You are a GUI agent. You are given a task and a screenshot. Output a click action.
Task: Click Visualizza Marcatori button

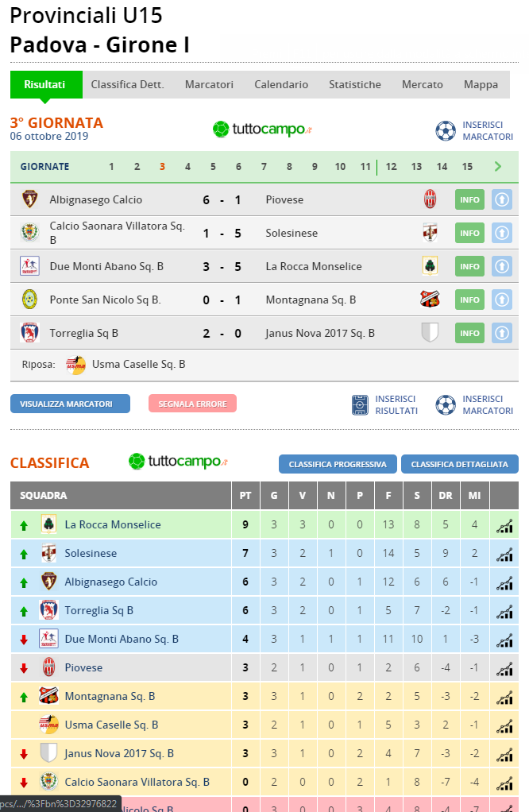[71, 404]
